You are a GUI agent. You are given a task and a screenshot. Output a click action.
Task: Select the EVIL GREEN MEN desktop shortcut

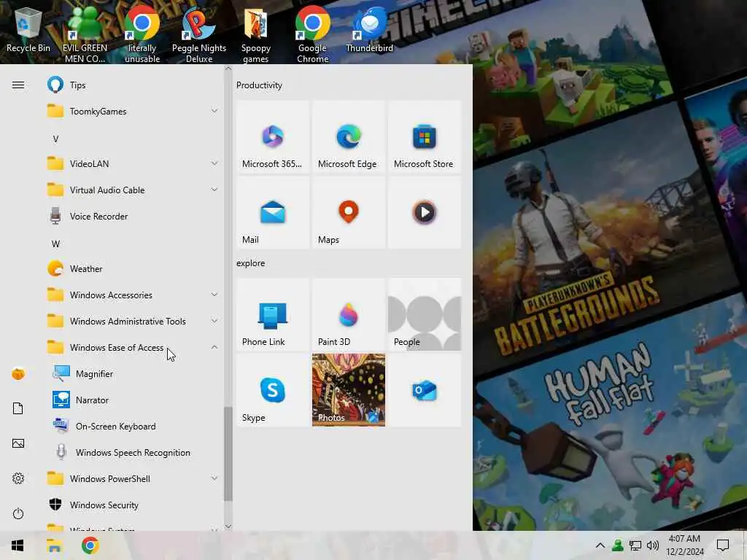(85, 34)
